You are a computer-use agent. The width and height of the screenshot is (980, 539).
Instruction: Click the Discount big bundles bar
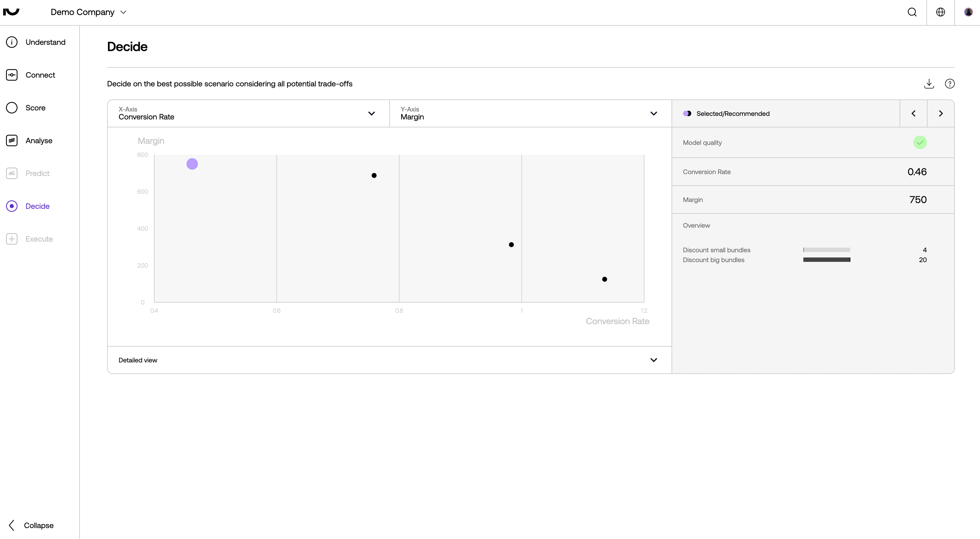[x=826, y=260]
